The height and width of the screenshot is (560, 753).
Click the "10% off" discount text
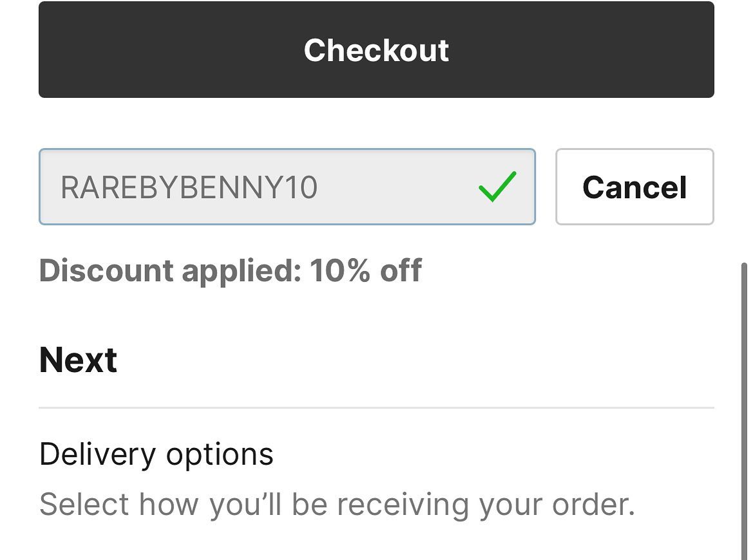(365, 270)
